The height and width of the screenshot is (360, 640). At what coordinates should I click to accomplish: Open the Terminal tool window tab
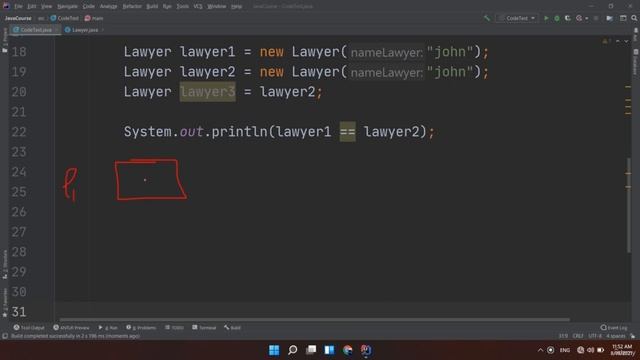(x=204, y=327)
